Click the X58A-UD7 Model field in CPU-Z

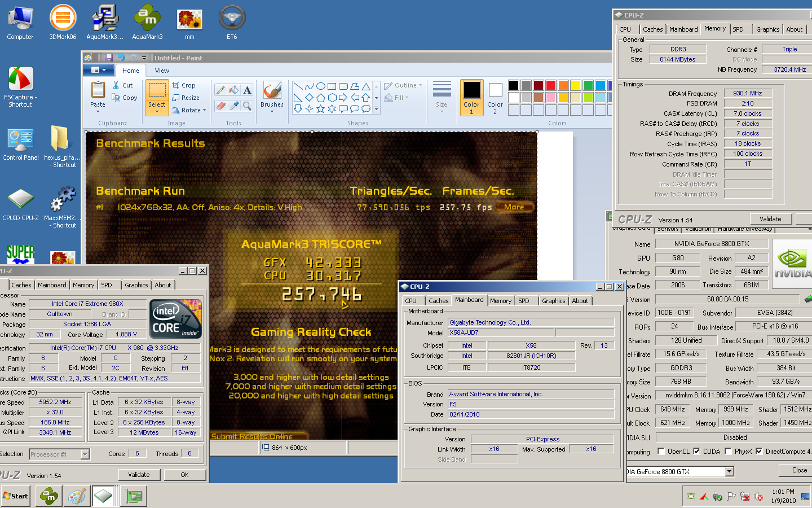tap(501, 332)
